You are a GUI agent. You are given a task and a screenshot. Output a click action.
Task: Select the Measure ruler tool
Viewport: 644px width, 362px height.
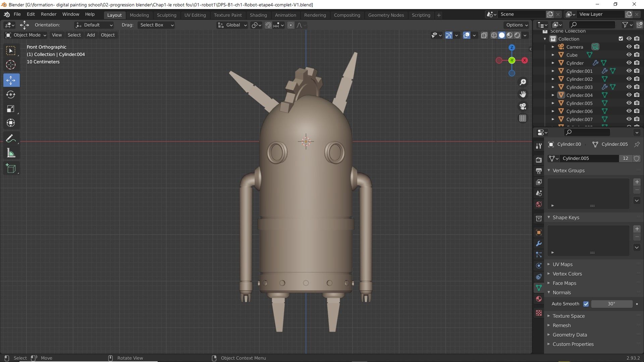(x=11, y=154)
